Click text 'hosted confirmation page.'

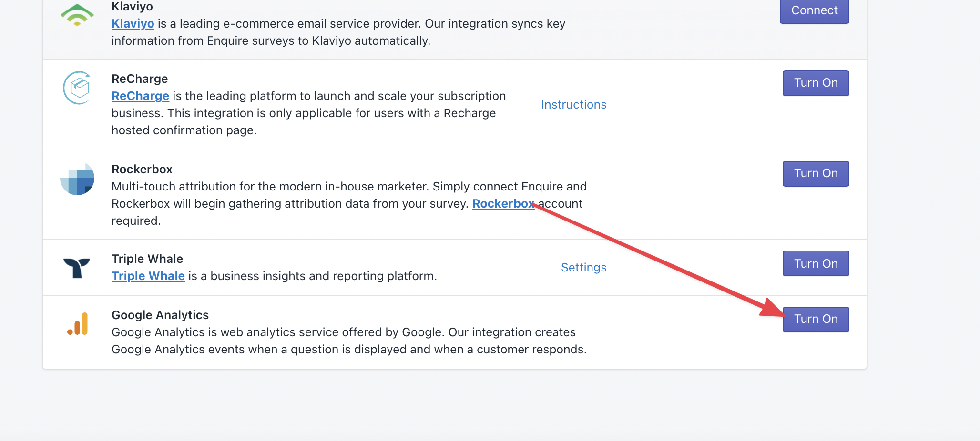[x=184, y=130]
